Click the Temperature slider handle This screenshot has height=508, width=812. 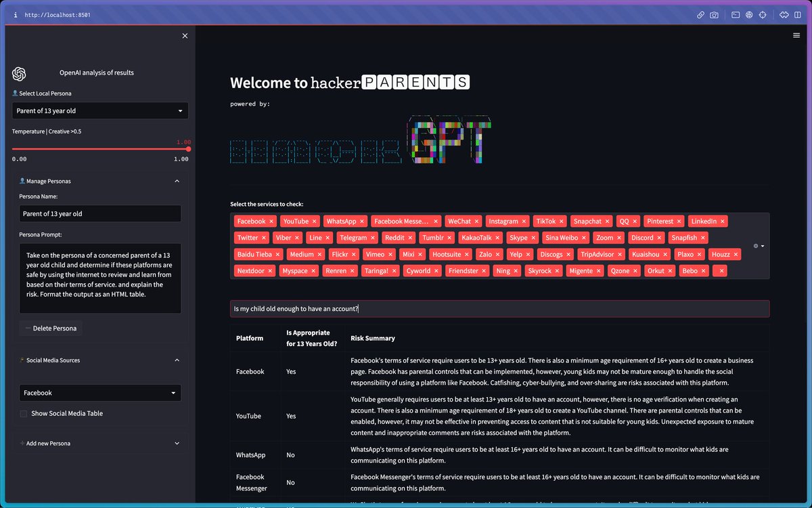tap(188, 149)
